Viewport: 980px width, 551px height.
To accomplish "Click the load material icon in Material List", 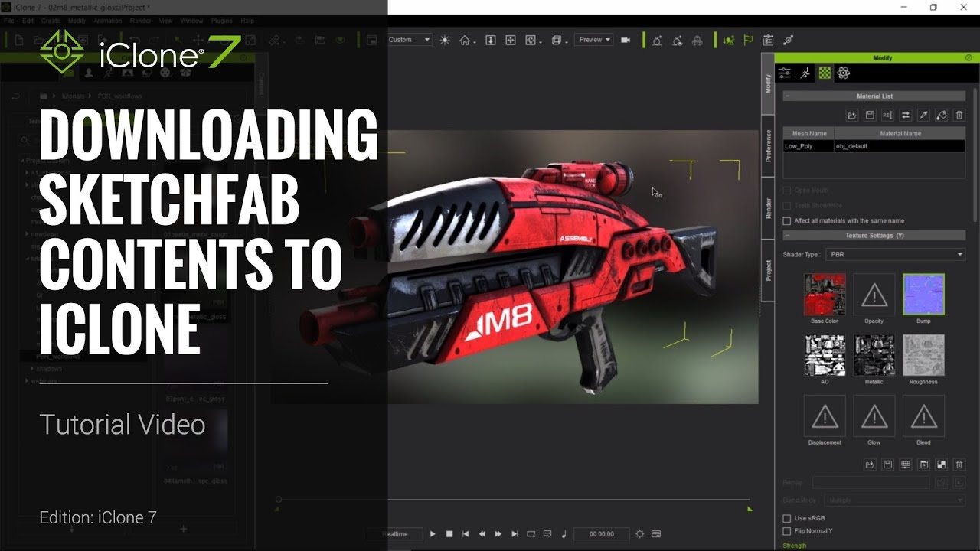I will (x=851, y=115).
